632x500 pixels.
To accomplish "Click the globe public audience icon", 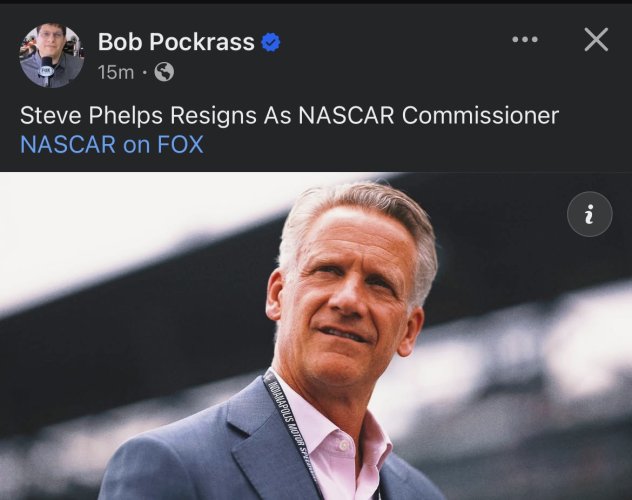I will (x=164, y=72).
